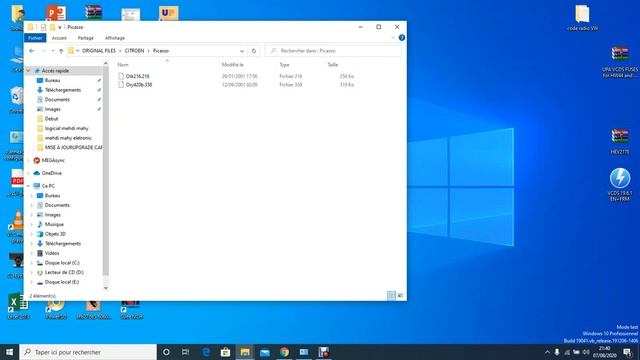Collapse the Accès rapide tree node
The width and height of the screenshot is (640, 360).
point(28,71)
